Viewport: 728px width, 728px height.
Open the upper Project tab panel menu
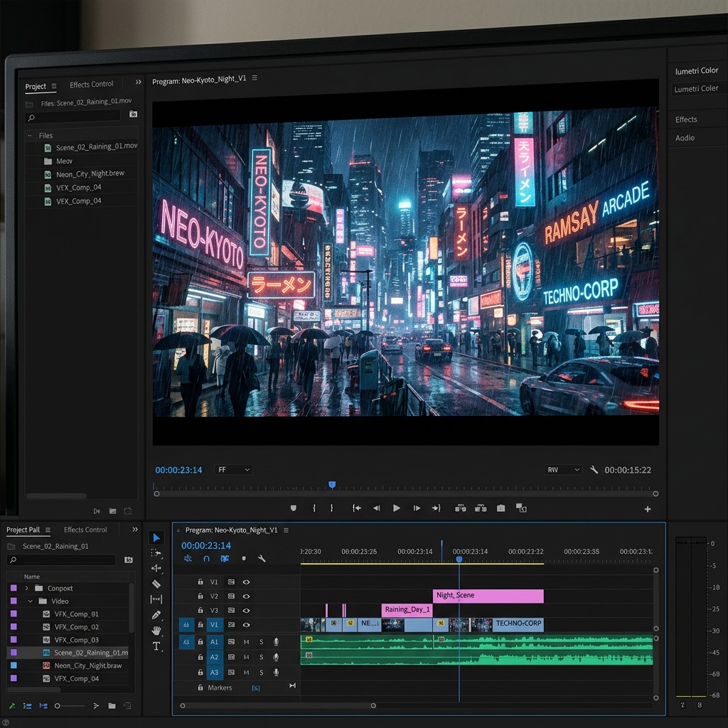[x=54, y=86]
